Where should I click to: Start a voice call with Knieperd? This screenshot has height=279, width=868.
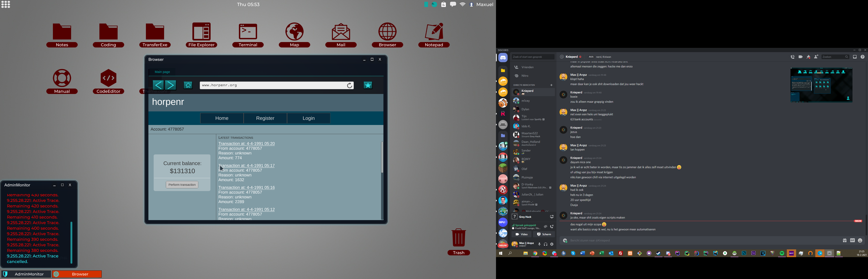[x=792, y=57]
